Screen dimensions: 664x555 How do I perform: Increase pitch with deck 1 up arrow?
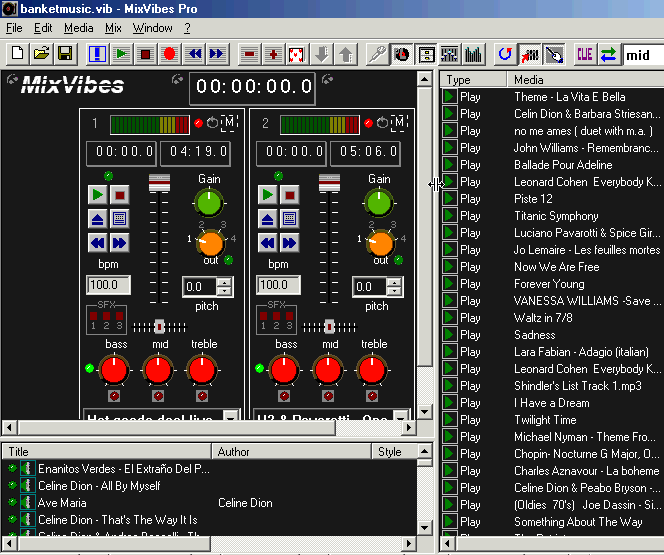pyautogui.click(x=224, y=283)
